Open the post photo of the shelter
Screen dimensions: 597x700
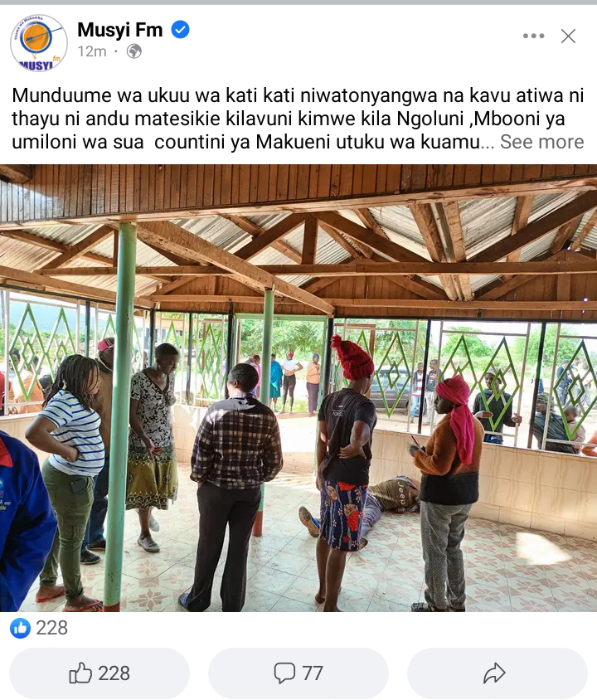coord(298,388)
